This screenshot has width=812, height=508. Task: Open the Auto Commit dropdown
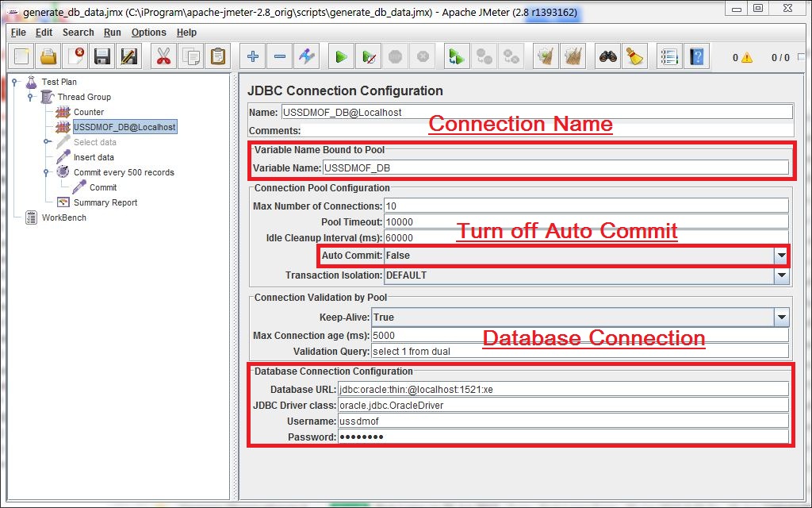coord(781,255)
